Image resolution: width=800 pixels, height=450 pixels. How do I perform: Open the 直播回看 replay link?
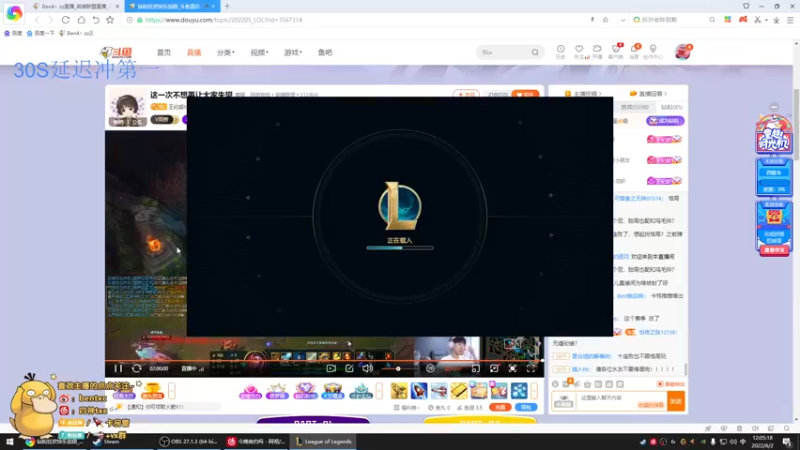[x=648, y=94]
